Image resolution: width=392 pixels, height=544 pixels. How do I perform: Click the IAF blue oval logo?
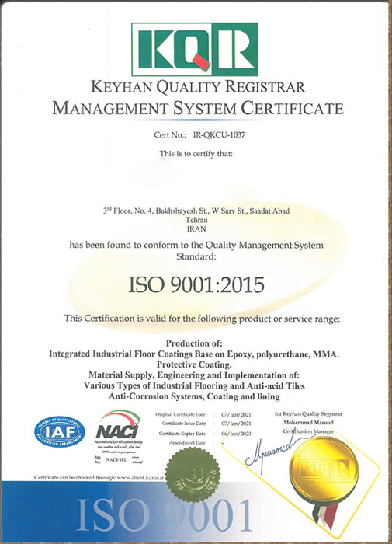60,431
